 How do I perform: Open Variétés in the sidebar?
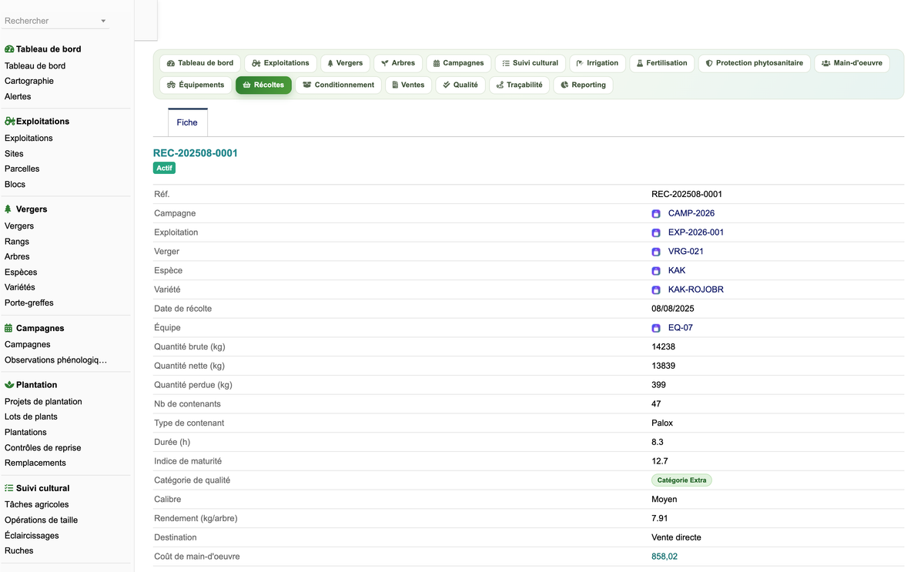[20, 287]
